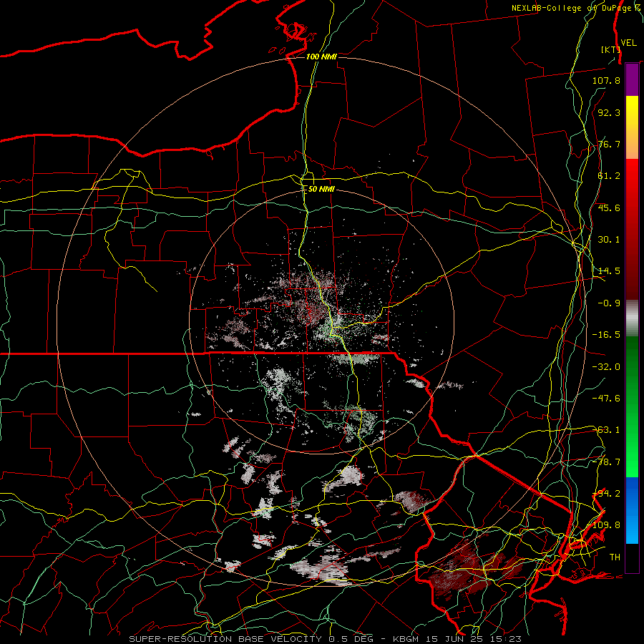
Task: Click the '45.6' velocity scale value
Action: (x=609, y=208)
